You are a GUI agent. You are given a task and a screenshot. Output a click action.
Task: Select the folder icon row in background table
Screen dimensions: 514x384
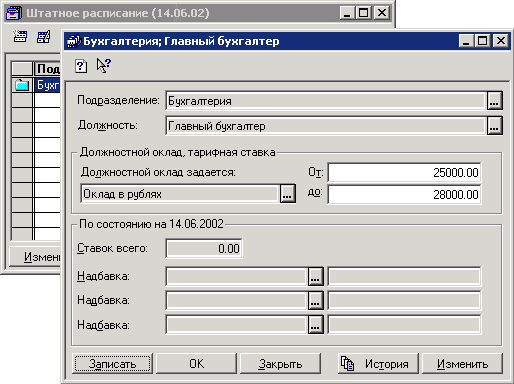(22, 85)
